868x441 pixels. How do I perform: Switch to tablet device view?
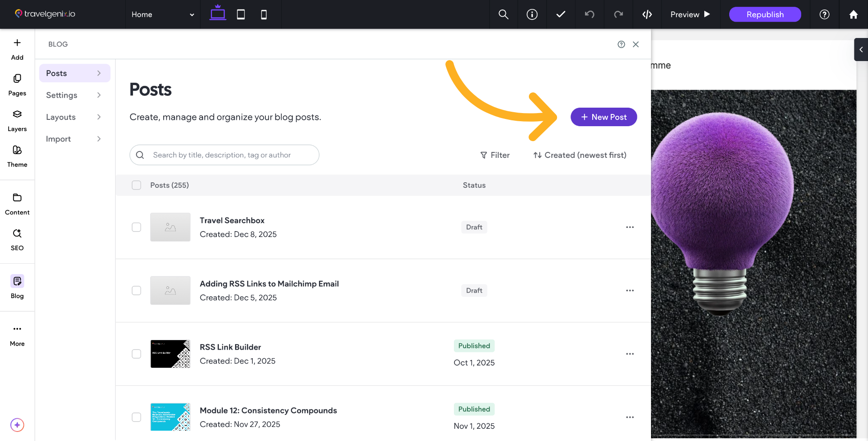[241, 14]
